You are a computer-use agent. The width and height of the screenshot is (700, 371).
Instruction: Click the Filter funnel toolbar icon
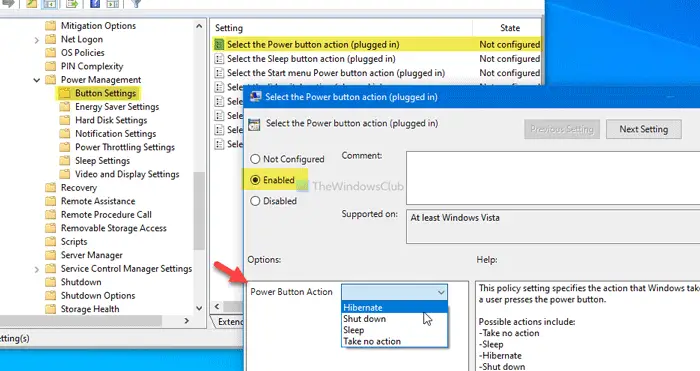pos(136,4)
